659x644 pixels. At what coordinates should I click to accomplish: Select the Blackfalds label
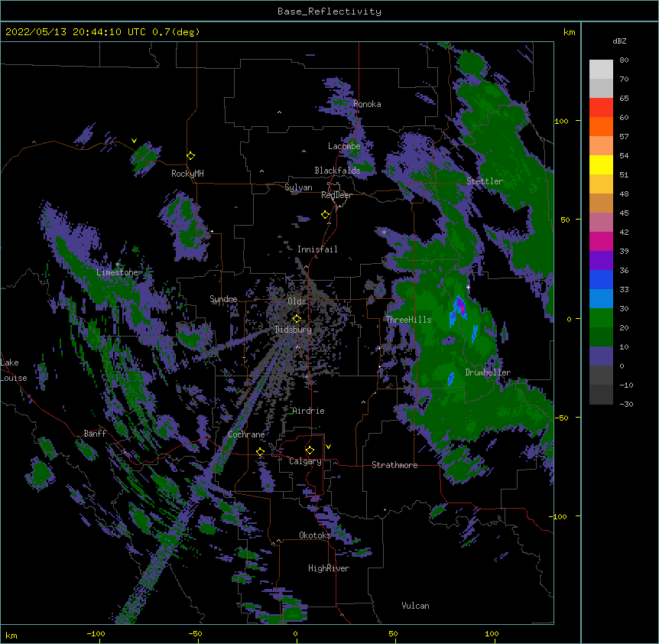point(337,171)
